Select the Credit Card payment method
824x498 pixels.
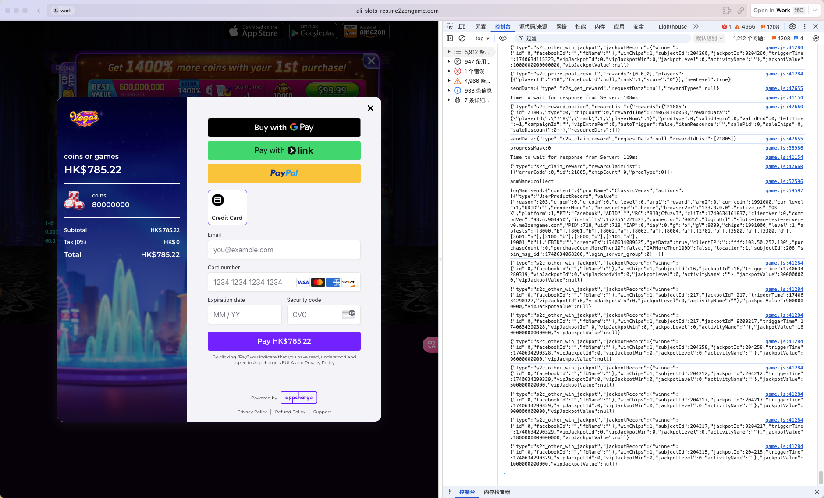pyautogui.click(x=226, y=208)
